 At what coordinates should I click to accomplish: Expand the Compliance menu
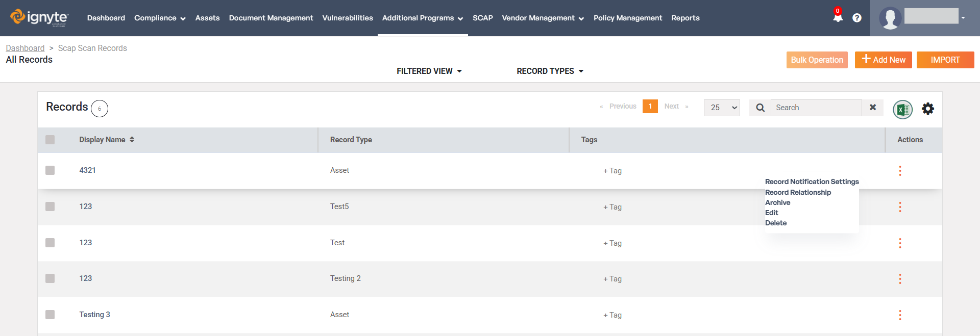160,18
